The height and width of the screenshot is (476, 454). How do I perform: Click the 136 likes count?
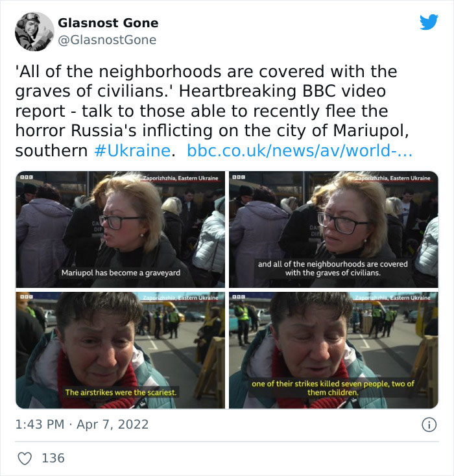point(53,458)
